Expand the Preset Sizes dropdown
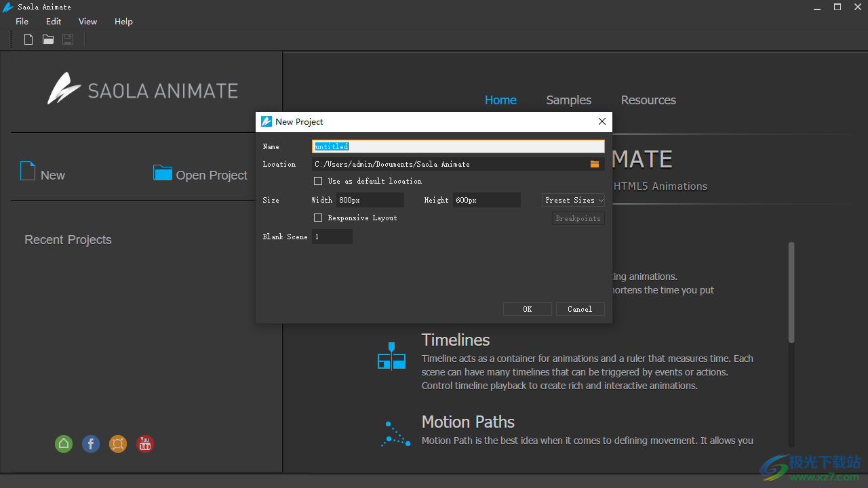868x488 pixels. click(573, 200)
